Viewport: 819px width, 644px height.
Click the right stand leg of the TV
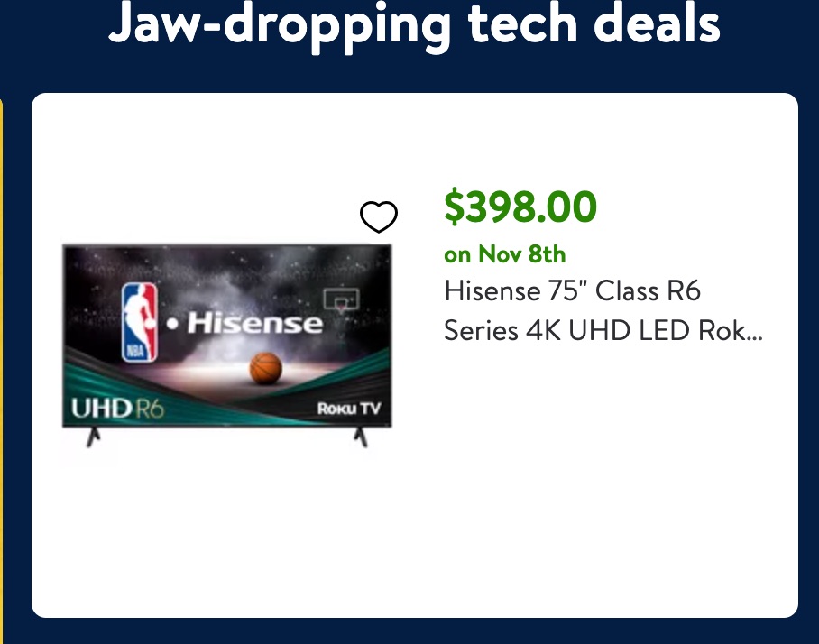(361, 437)
